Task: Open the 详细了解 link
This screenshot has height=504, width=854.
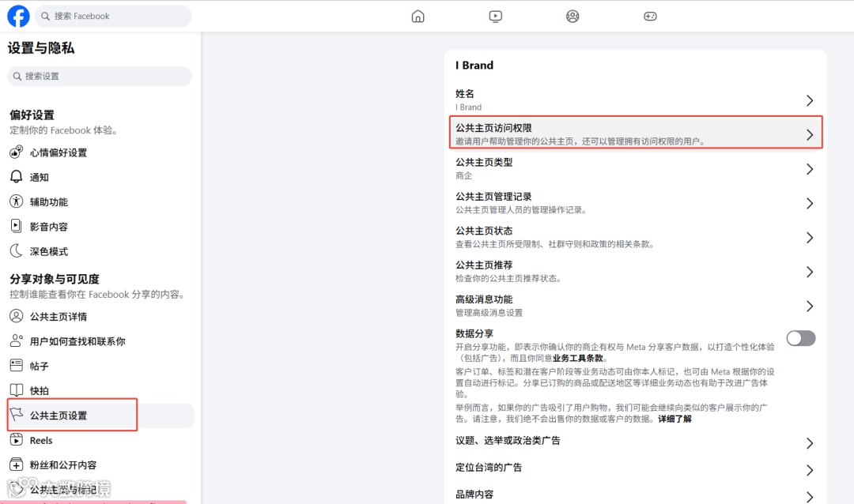Action: tap(675, 419)
